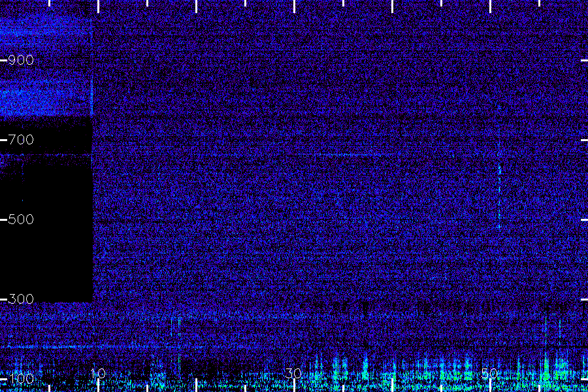Click the 100 frequency axis label
588x392 pixels.
pyautogui.click(x=21, y=378)
